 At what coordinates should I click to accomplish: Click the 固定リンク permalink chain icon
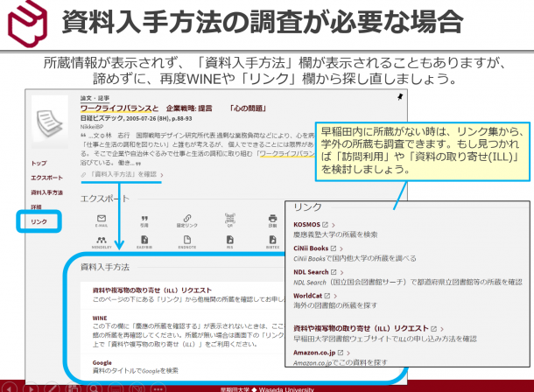coord(187,218)
